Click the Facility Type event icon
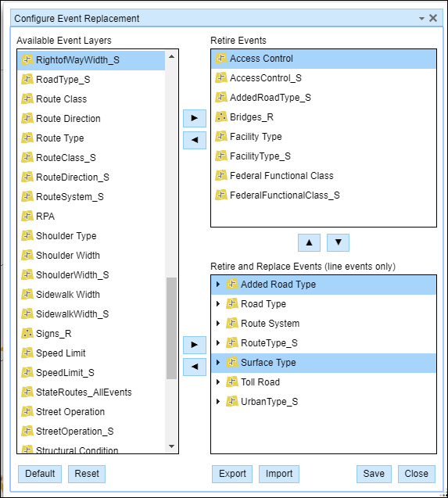Viewport: 448px width, 498px height. click(x=221, y=136)
